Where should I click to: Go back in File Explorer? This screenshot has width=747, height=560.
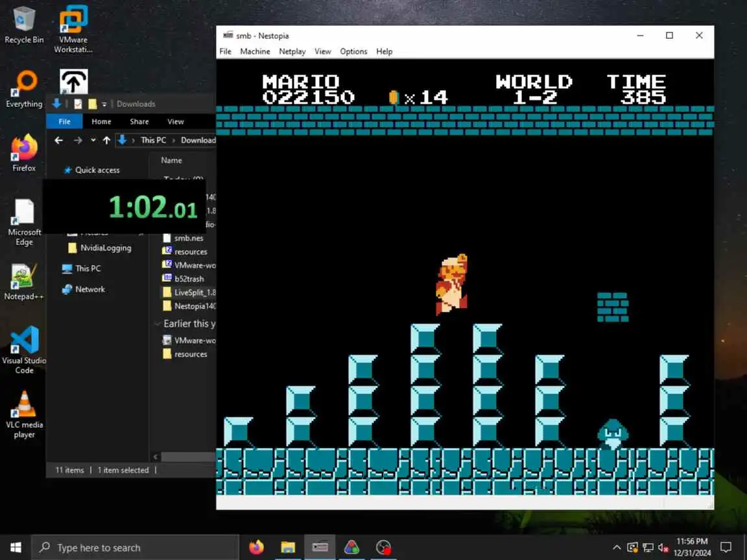coord(58,140)
